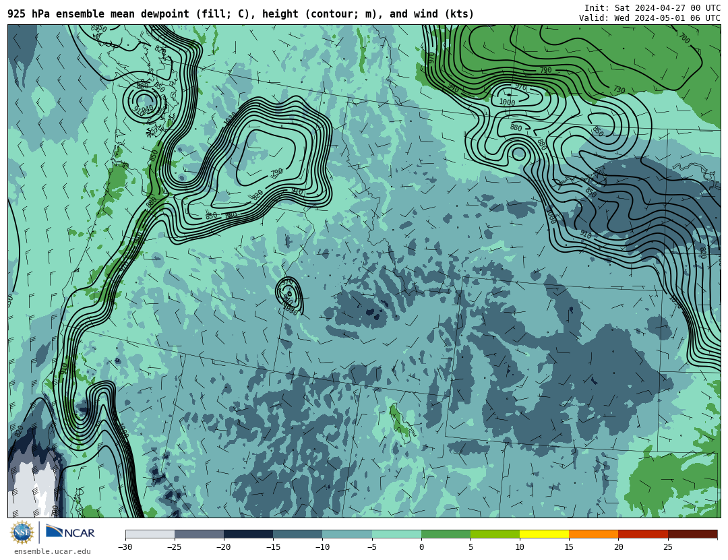
Task: Open the ensemble.ucar.edu link text
Action: (53, 552)
